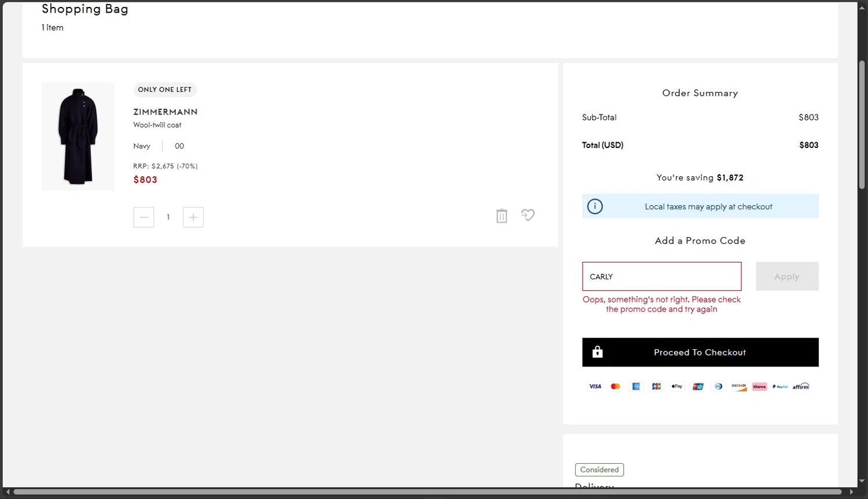This screenshot has height=499, width=868.
Task: Click the quantity value 1
Action: [168, 217]
